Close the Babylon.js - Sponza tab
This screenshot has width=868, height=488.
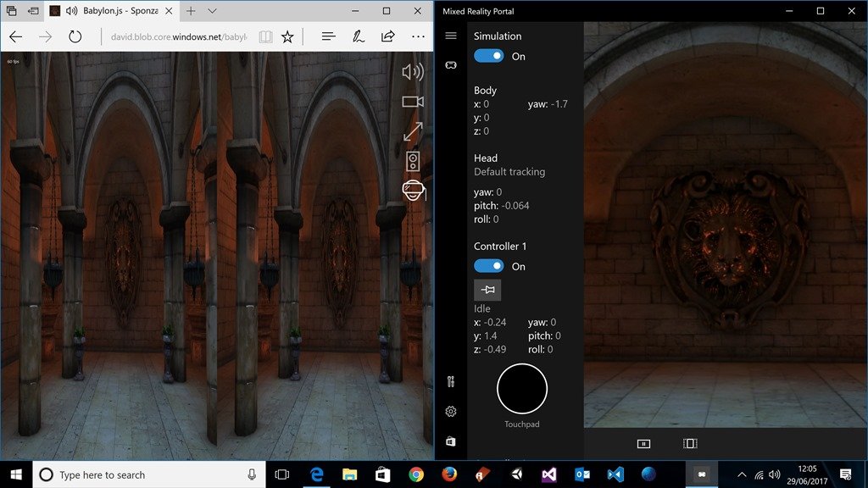click(x=169, y=11)
